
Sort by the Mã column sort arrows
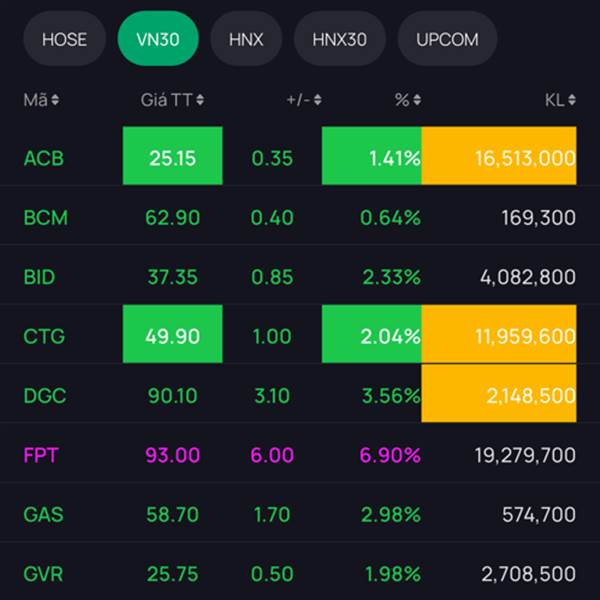point(55,100)
